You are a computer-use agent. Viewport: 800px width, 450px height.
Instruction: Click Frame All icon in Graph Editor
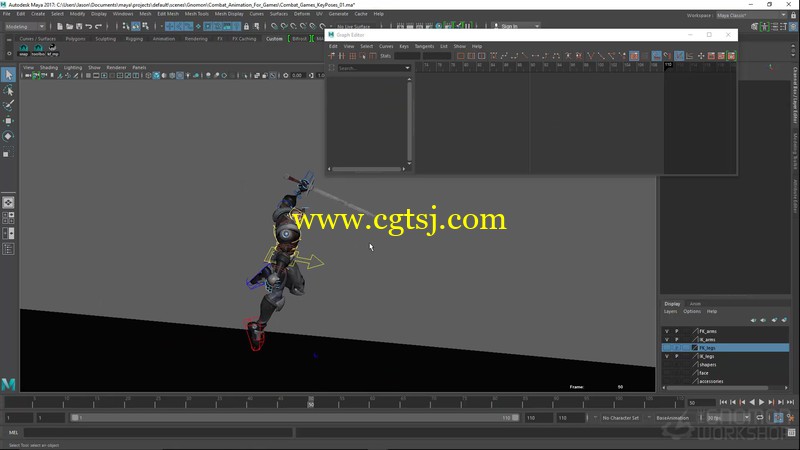point(460,56)
